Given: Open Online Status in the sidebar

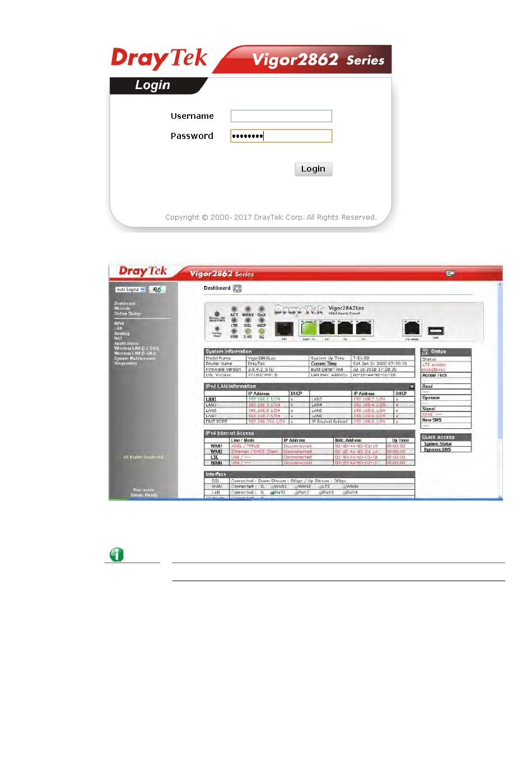Looking at the screenshot, I should click(128, 313).
